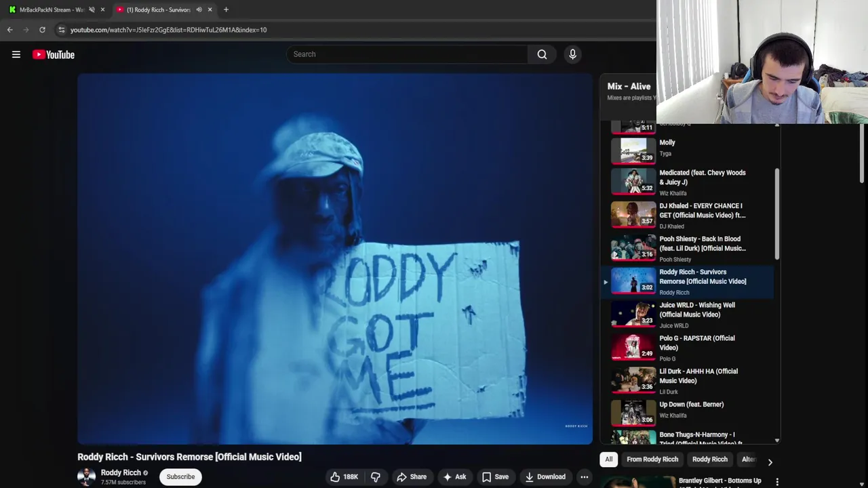Play Polo G RAPSTAR video
Image resolution: width=868 pixels, height=488 pixels.
(688, 348)
